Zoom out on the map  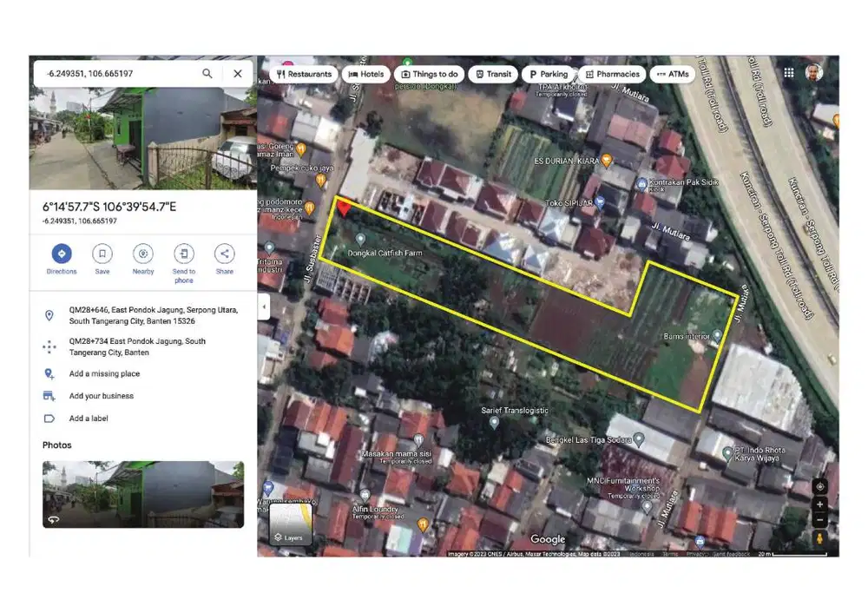tap(820, 520)
